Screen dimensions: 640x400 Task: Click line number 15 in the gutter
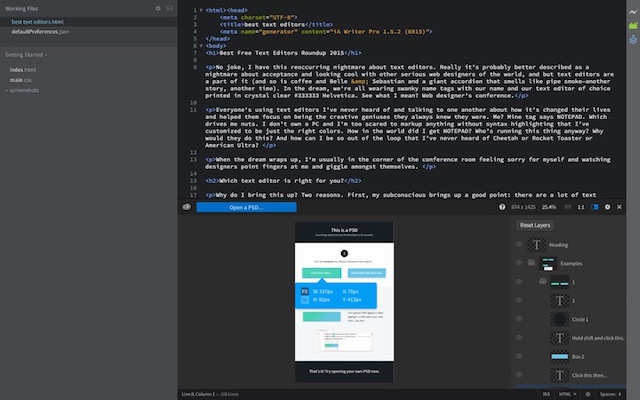click(193, 181)
